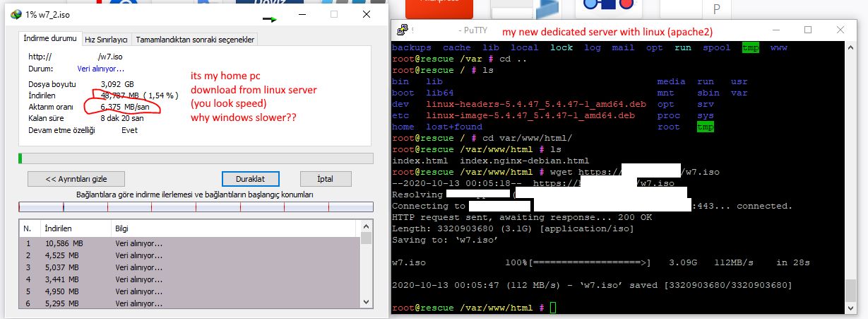Click the Devam etme özelliği value Evet
Viewport: 868px width, 319px height.
tap(129, 130)
